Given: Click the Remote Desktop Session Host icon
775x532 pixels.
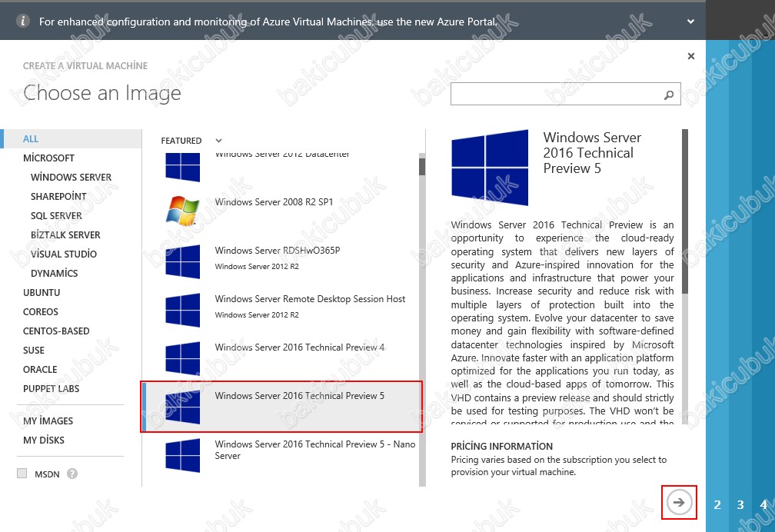Looking at the screenshot, I should tap(182, 310).
